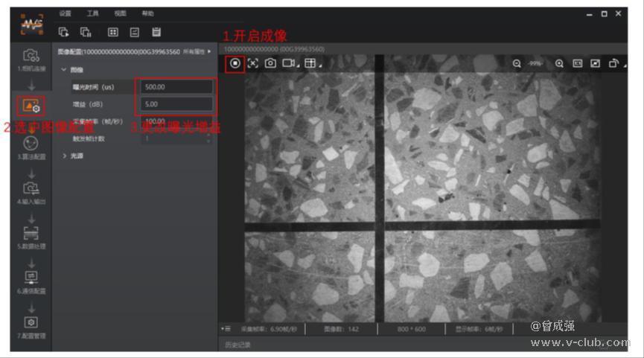Click the clipboard log icon in top toolbar
The image size is (644, 358).
point(156,32)
